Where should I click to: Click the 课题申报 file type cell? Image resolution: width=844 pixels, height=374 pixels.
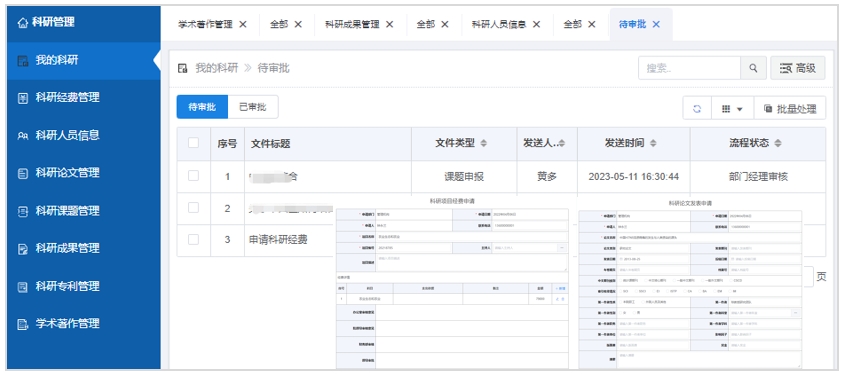pyautogui.click(x=464, y=177)
